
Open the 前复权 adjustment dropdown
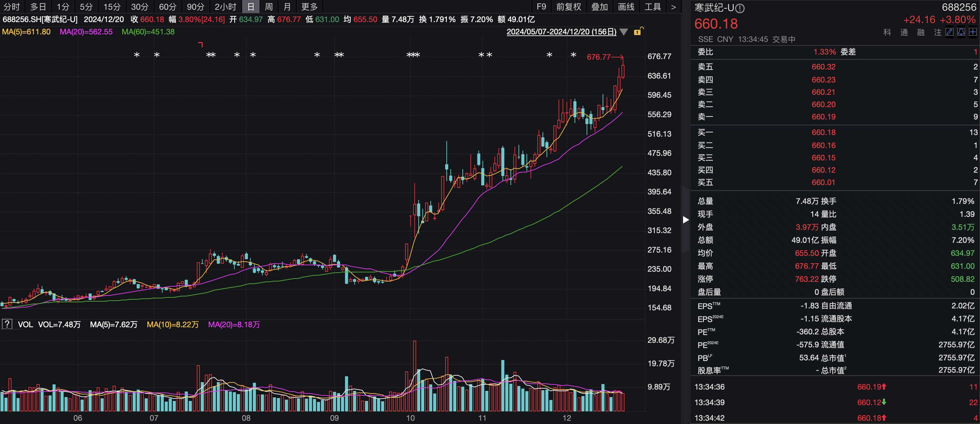(x=569, y=7)
